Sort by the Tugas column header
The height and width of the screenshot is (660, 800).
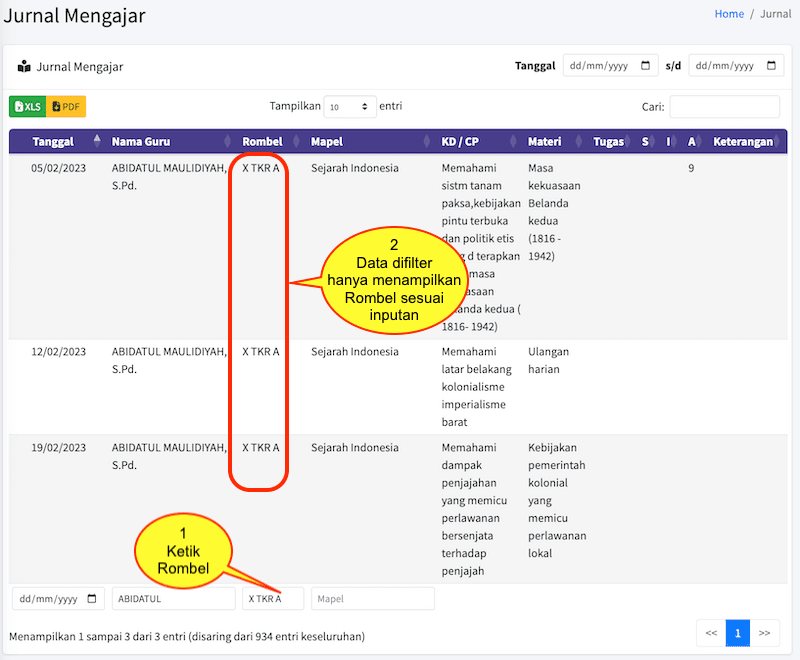(608, 141)
